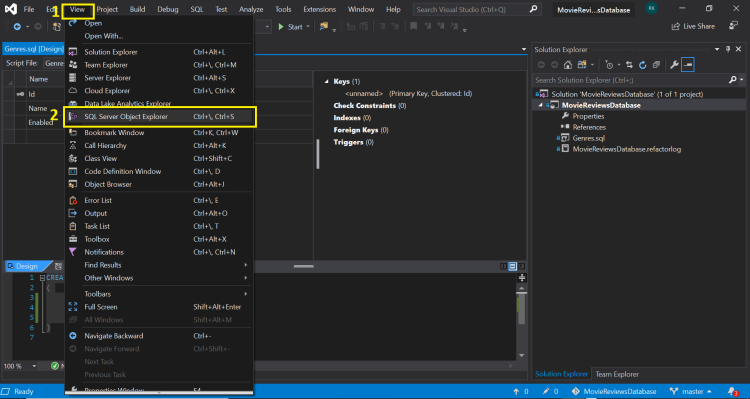Screen dimensions: 750x399
Task: Click the master branch in status bar
Action: 691,391
